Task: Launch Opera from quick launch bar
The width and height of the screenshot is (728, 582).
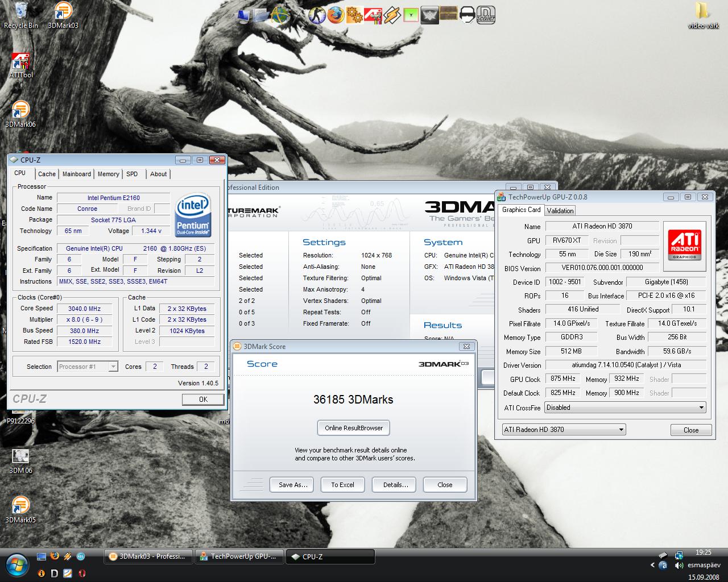Action: click(x=82, y=573)
